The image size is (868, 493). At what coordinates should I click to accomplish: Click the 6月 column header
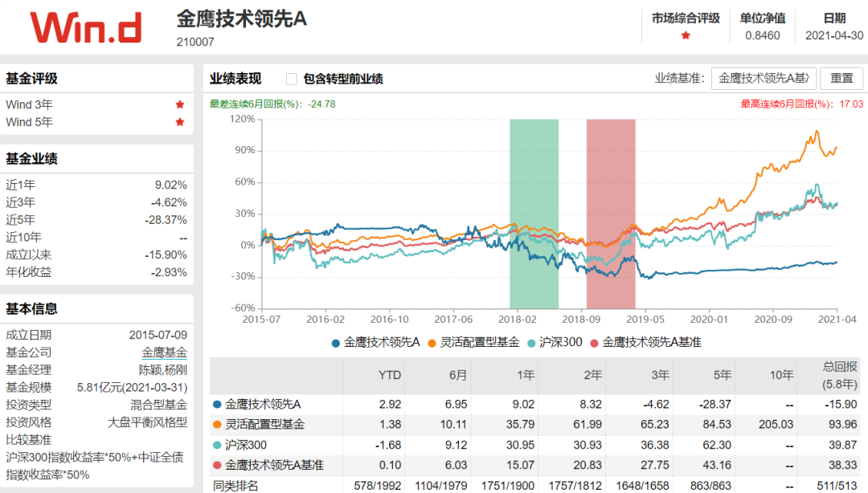coord(458,375)
